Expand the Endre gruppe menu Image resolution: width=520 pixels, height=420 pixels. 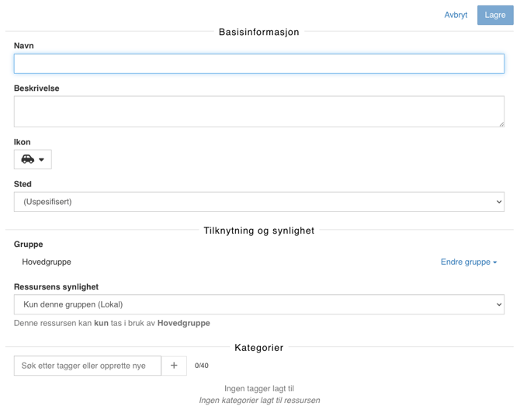(468, 262)
